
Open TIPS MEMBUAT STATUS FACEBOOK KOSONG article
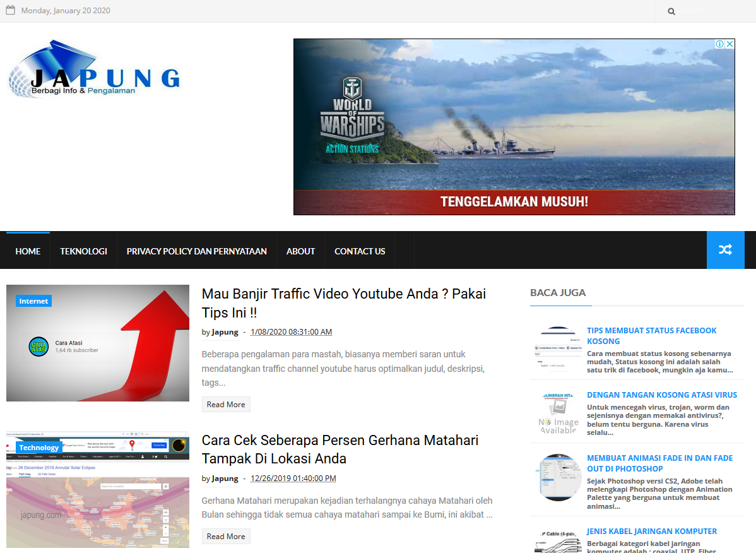click(652, 335)
